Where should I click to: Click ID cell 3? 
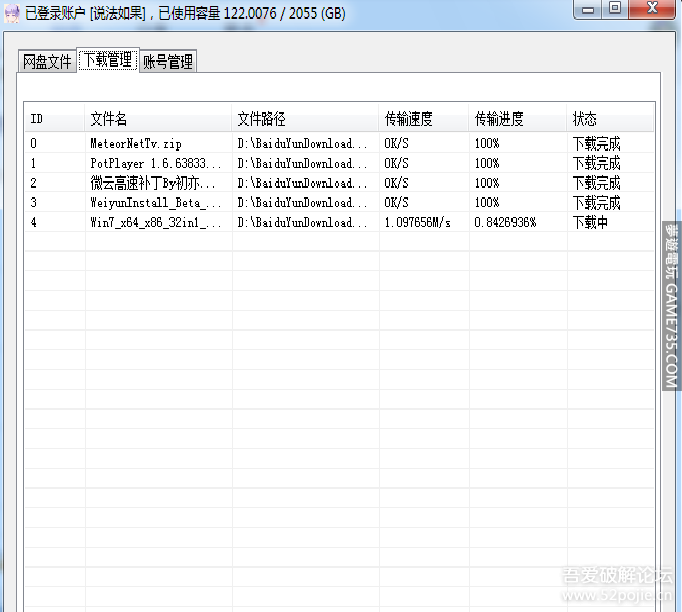[33, 203]
